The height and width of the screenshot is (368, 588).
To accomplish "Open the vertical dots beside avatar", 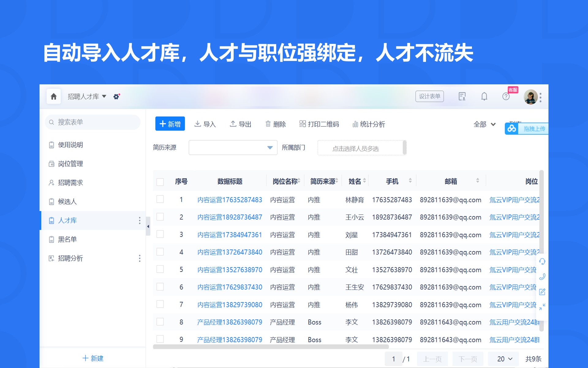I will (x=541, y=97).
